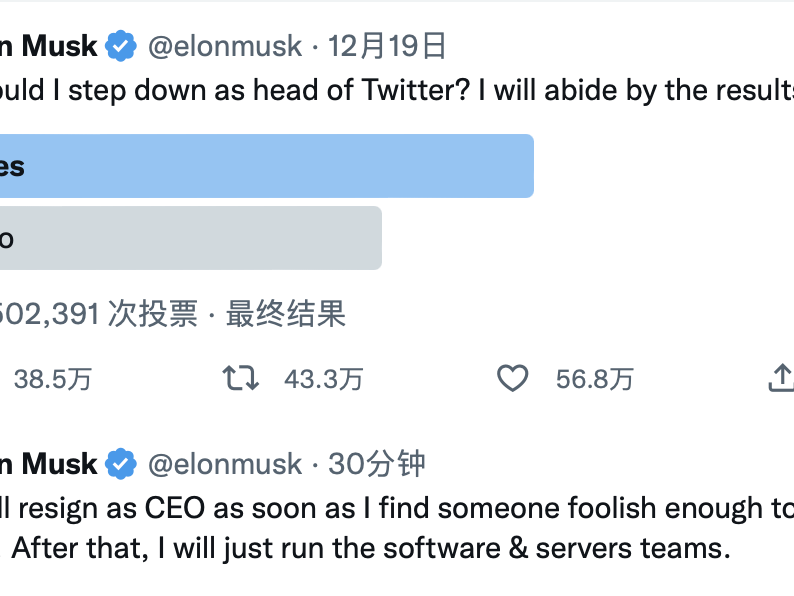This screenshot has width=794, height=596.
Task: Open the share icon on poll tweet
Action: 781,378
